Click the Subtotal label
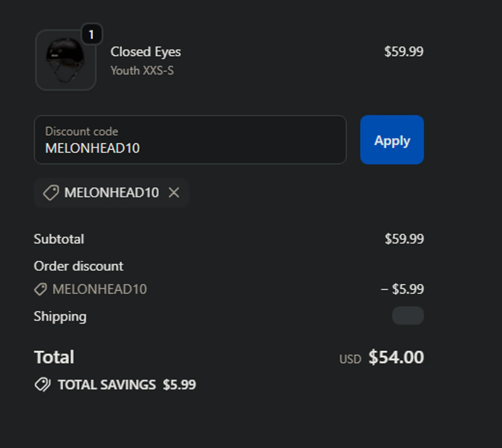Image resolution: width=502 pixels, height=448 pixels. coord(59,239)
